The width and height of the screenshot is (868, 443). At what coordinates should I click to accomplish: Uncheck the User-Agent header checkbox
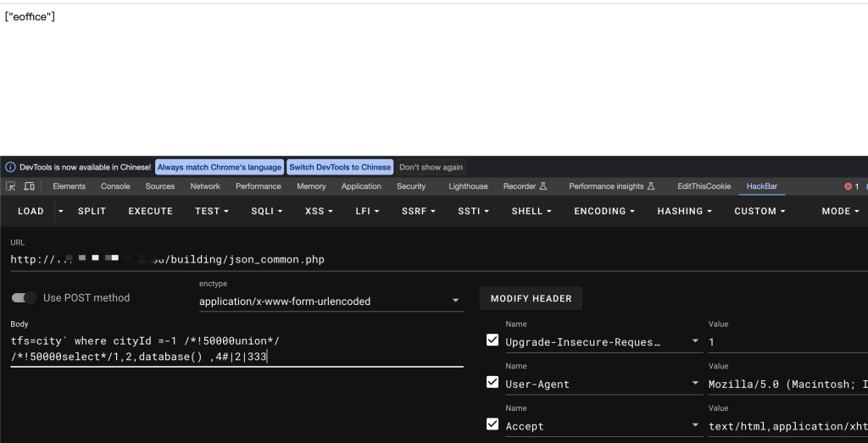coord(492,382)
